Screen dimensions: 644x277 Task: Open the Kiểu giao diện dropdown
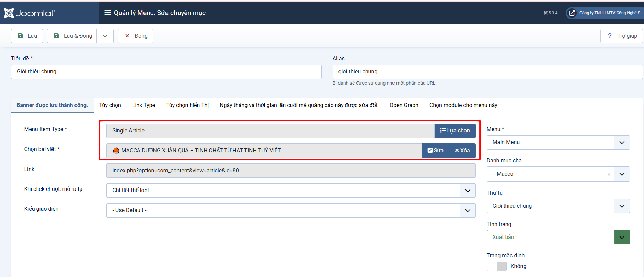(290, 210)
